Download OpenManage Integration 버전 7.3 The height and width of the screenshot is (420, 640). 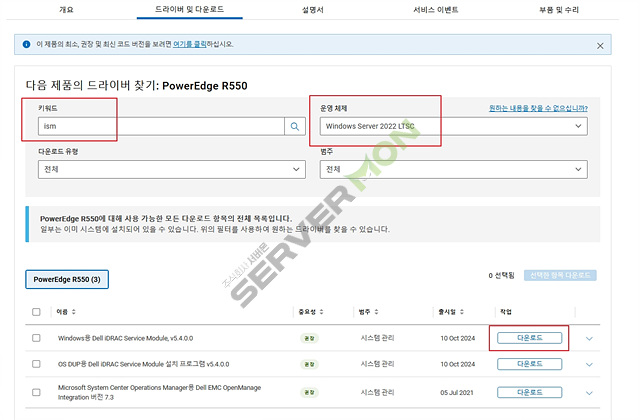coord(529,392)
